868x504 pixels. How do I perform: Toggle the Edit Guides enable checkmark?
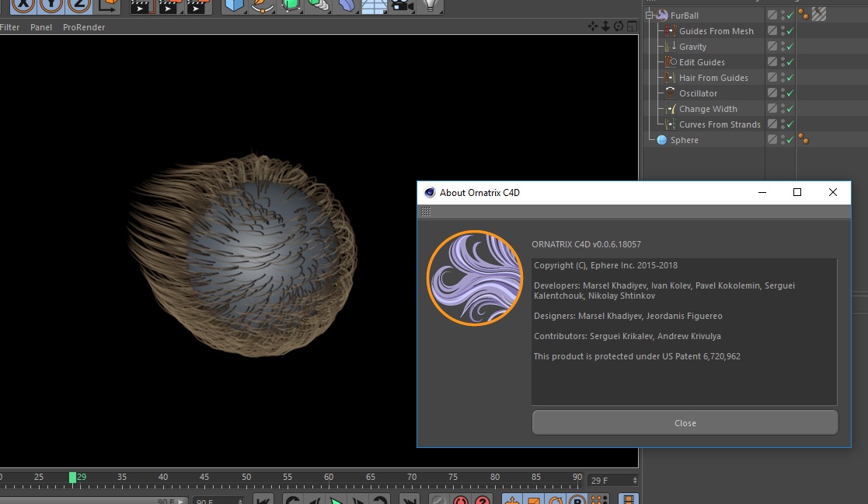click(x=790, y=62)
